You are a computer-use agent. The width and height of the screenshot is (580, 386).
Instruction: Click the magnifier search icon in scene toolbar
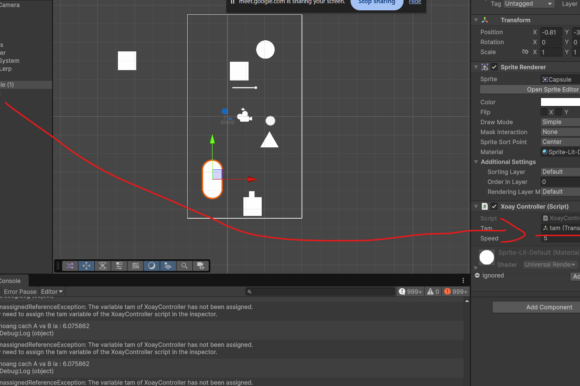pyautogui.click(x=184, y=266)
